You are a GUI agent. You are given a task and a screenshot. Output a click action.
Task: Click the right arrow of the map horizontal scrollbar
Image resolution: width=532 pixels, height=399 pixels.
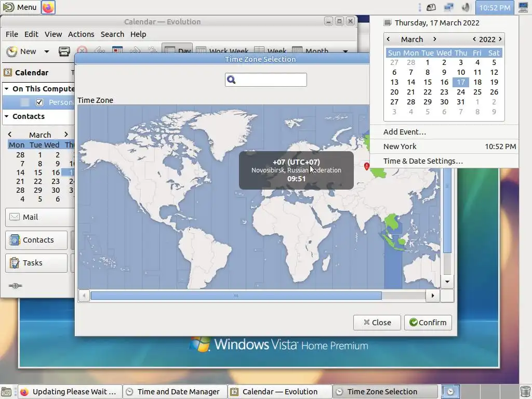click(x=433, y=296)
